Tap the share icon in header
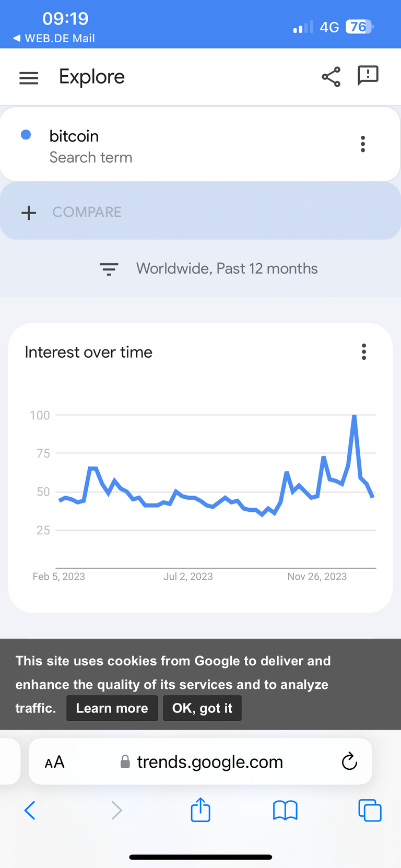 pyautogui.click(x=331, y=77)
